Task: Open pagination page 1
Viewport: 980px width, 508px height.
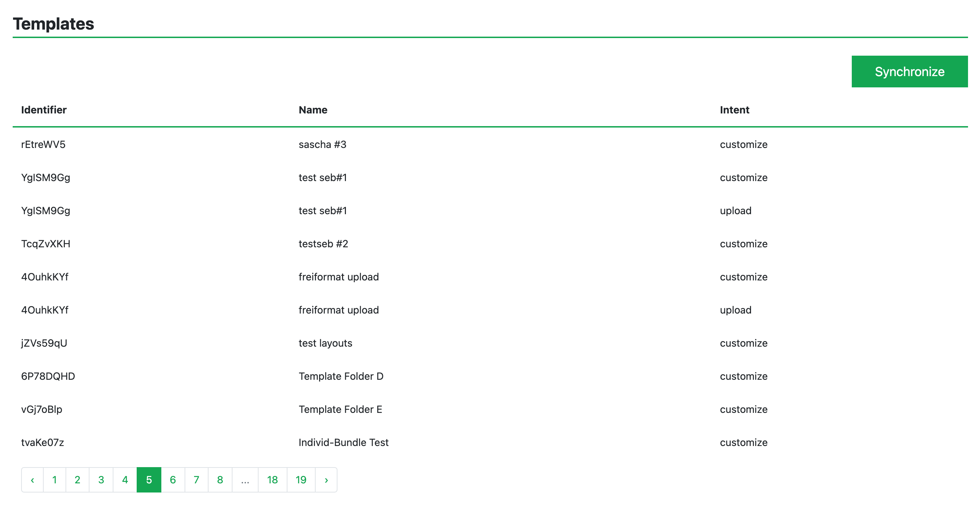Action: point(54,479)
